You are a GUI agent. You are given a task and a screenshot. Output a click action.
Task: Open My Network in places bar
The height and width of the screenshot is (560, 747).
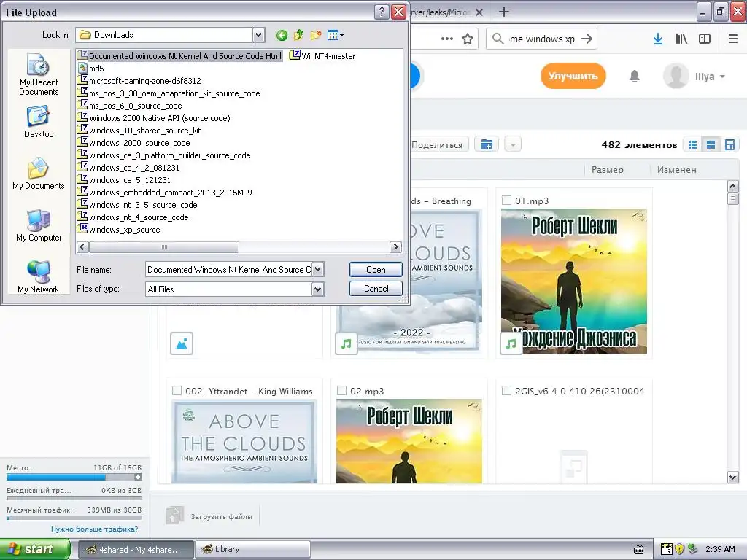point(39,277)
